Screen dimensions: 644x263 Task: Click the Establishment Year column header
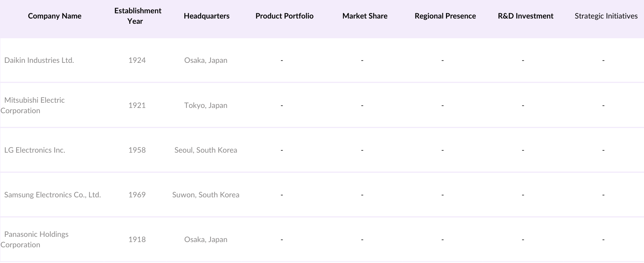pyautogui.click(x=138, y=16)
